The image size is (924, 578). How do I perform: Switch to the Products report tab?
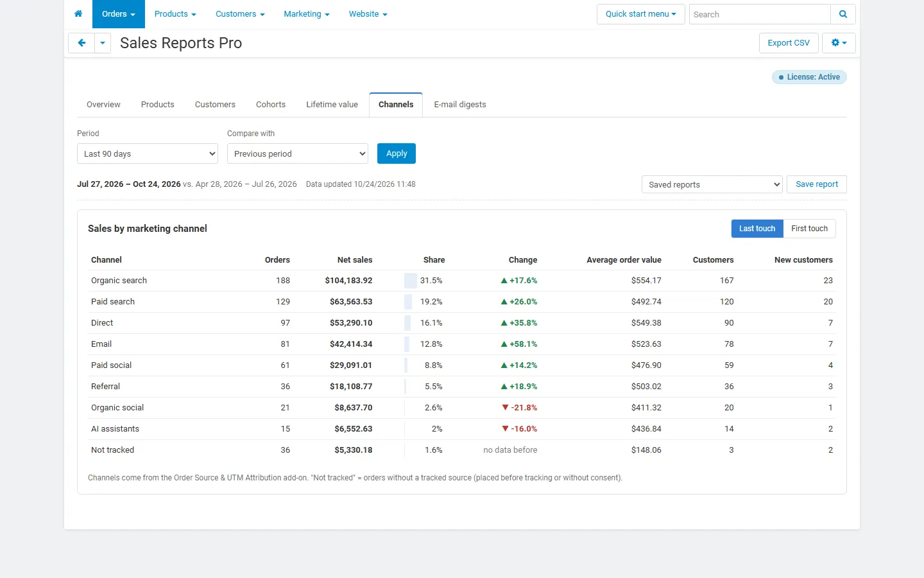pos(158,105)
